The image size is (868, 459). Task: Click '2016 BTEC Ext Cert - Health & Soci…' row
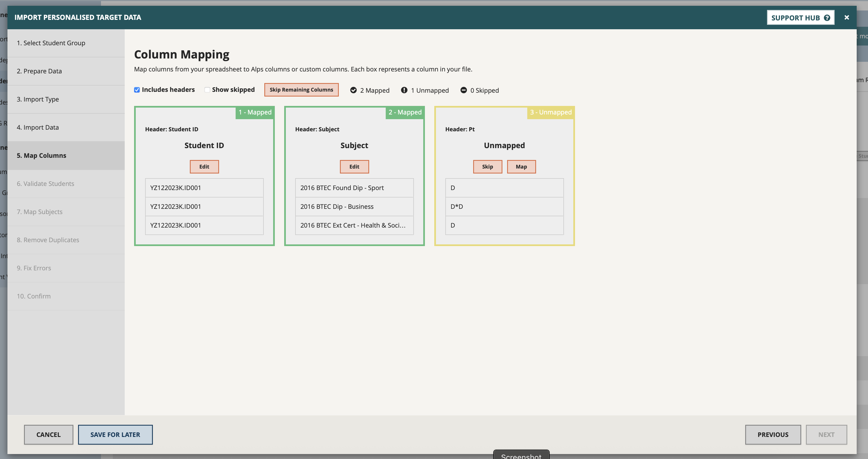354,226
